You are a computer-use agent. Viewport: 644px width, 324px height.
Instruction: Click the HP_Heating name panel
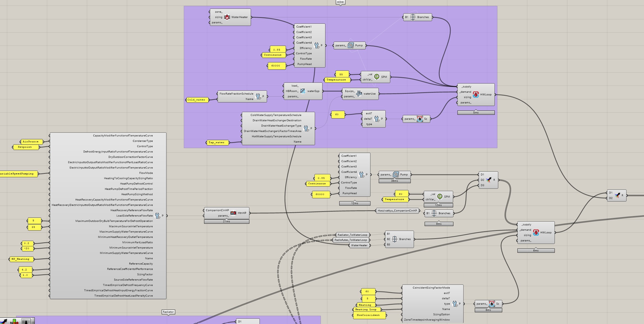(x=22, y=259)
